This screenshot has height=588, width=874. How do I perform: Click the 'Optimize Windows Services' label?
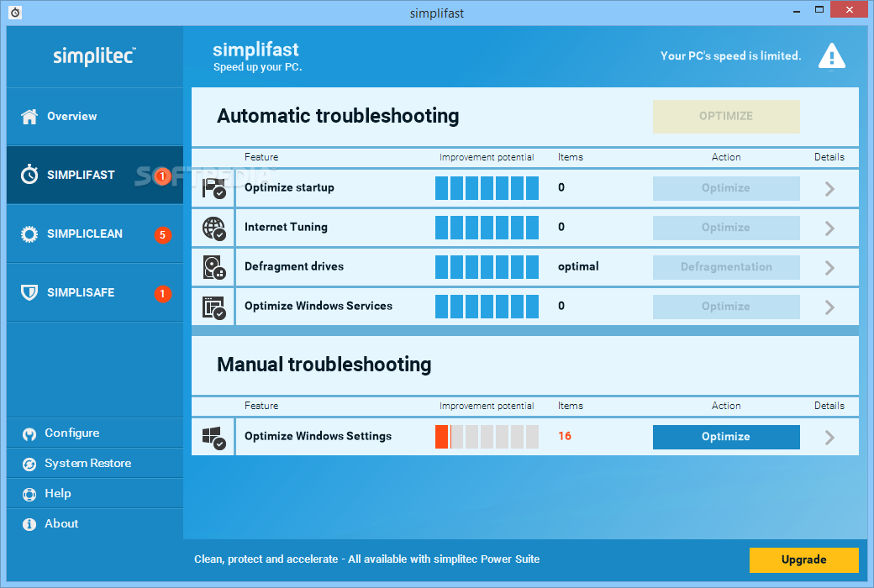pos(319,306)
